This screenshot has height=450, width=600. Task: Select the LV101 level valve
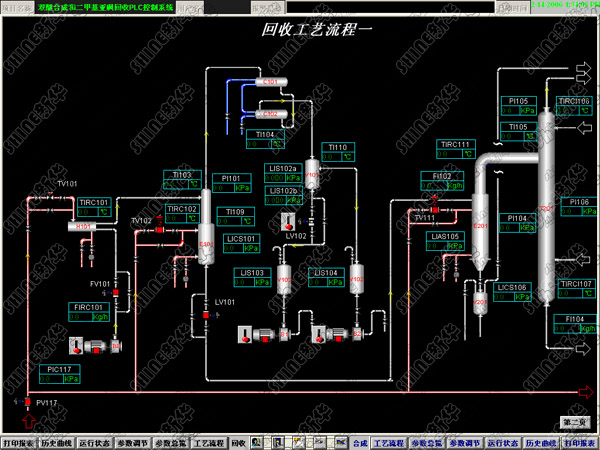point(205,315)
